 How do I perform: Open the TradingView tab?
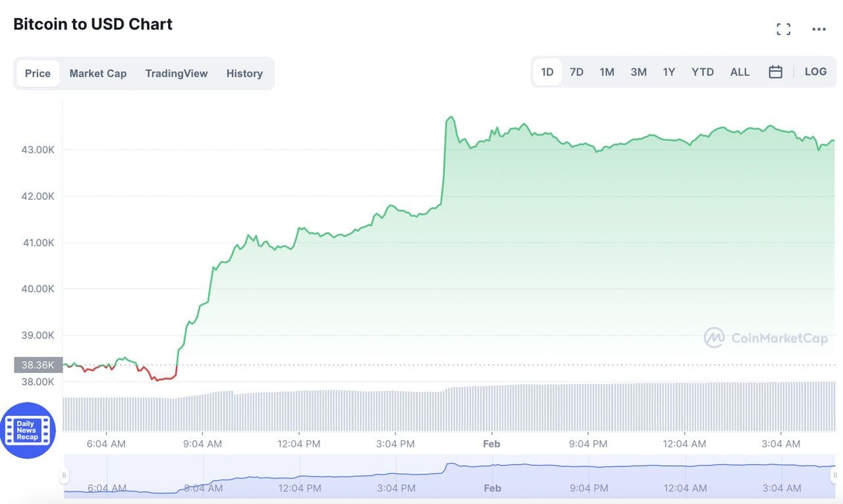[x=176, y=74]
